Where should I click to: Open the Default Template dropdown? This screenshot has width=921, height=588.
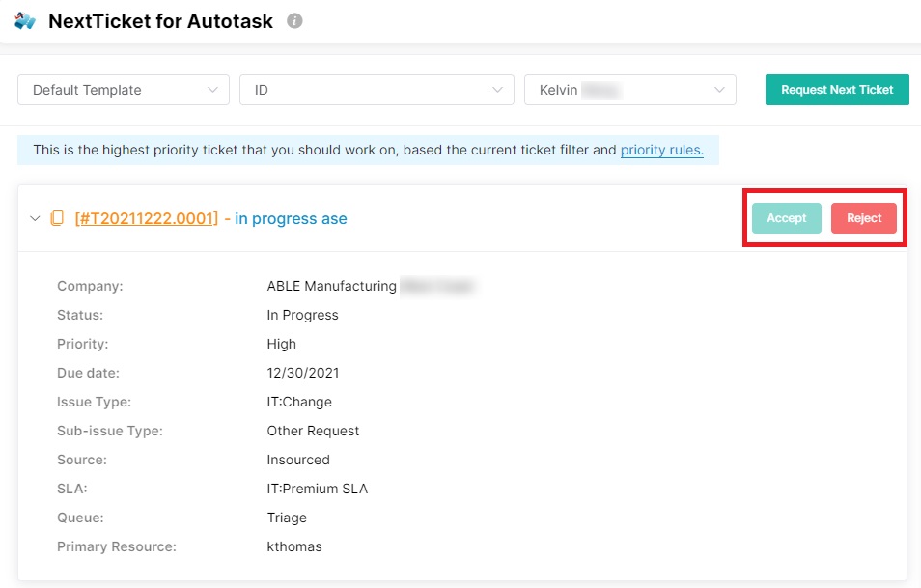click(124, 90)
